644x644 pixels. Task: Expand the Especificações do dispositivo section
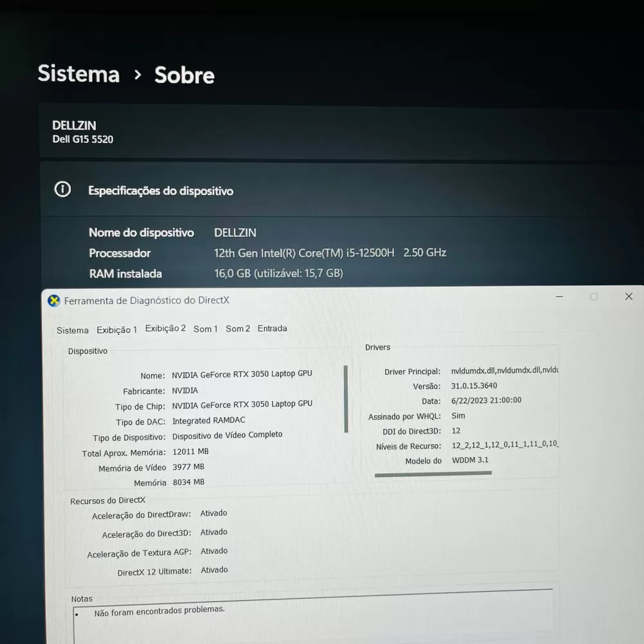[x=342, y=190]
